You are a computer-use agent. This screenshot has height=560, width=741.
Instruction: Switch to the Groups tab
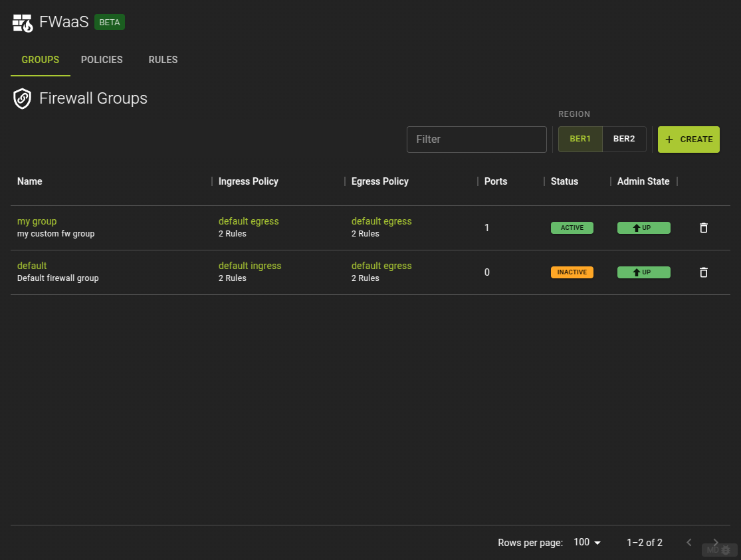[x=40, y=60]
